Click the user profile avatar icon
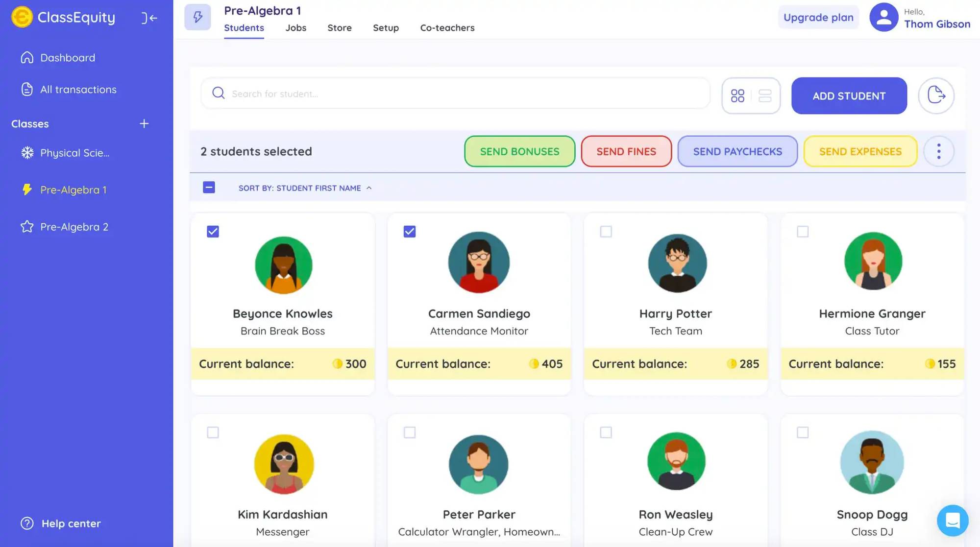This screenshot has height=547, width=980. point(883,17)
